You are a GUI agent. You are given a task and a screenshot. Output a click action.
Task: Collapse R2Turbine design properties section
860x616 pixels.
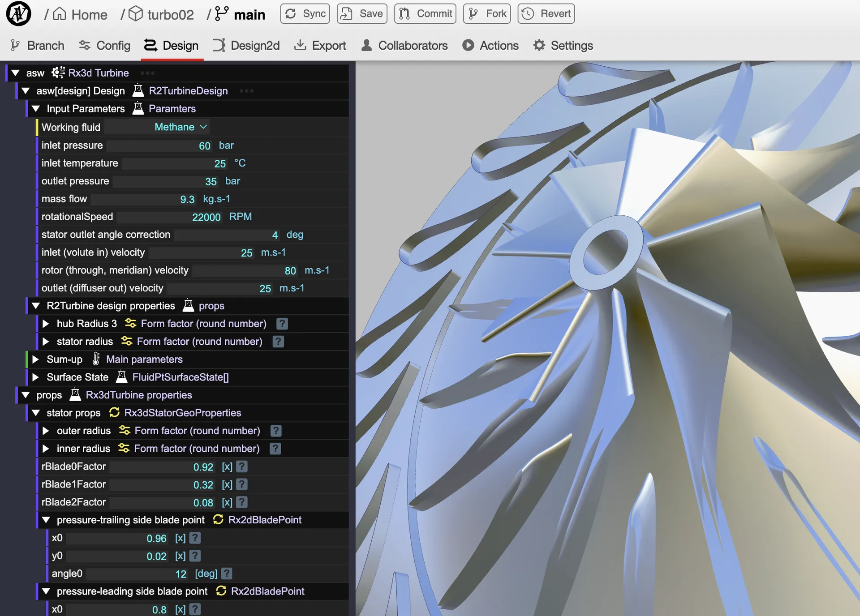coord(36,306)
